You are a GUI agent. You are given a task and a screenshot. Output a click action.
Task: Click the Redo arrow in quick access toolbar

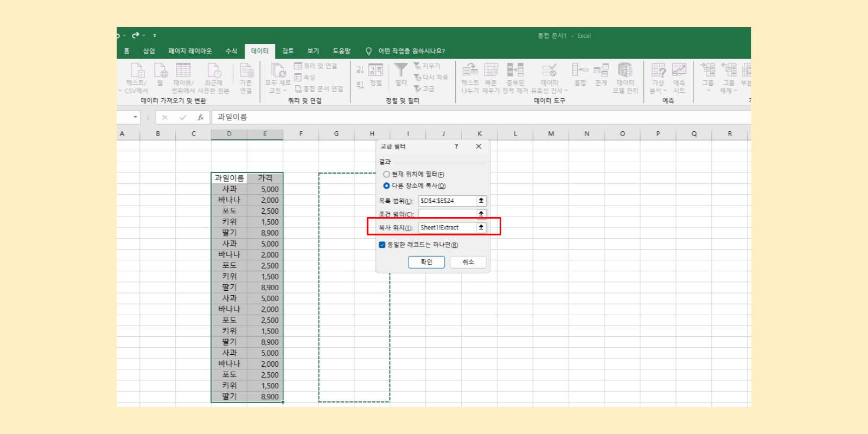135,35
